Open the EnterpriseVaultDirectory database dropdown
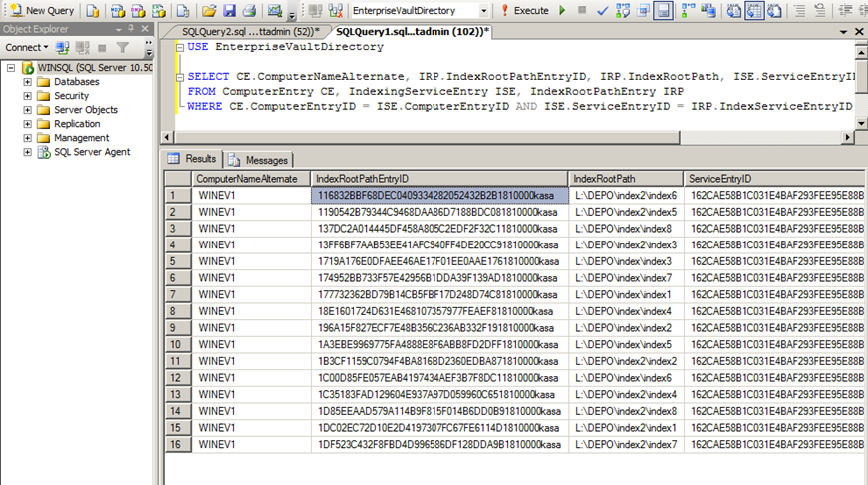The image size is (868, 485). 483,11
